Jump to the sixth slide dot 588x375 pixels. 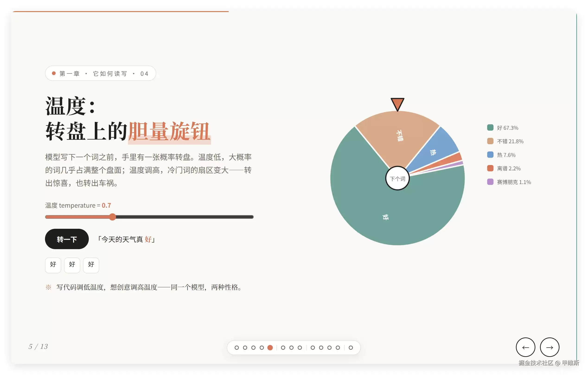coord(283,347)
